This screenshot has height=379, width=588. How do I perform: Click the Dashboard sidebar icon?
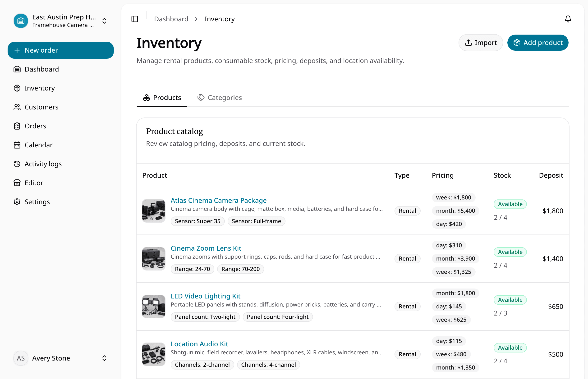(17, 69)
